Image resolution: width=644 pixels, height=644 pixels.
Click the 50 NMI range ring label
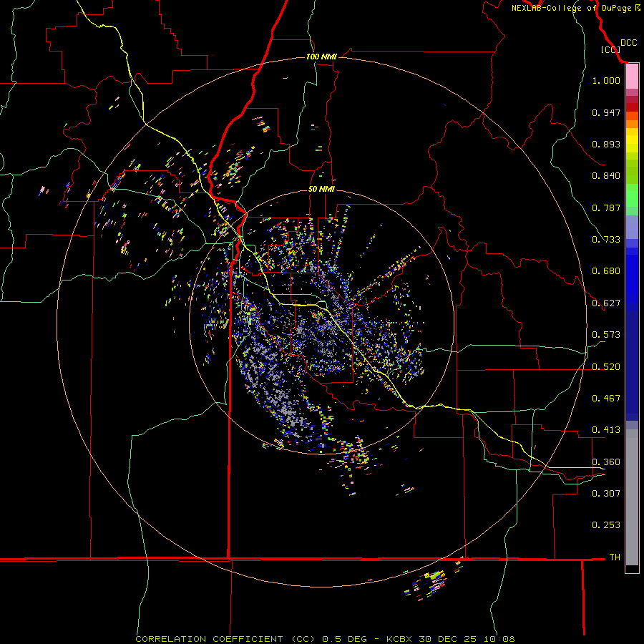(x=321, y=189)
